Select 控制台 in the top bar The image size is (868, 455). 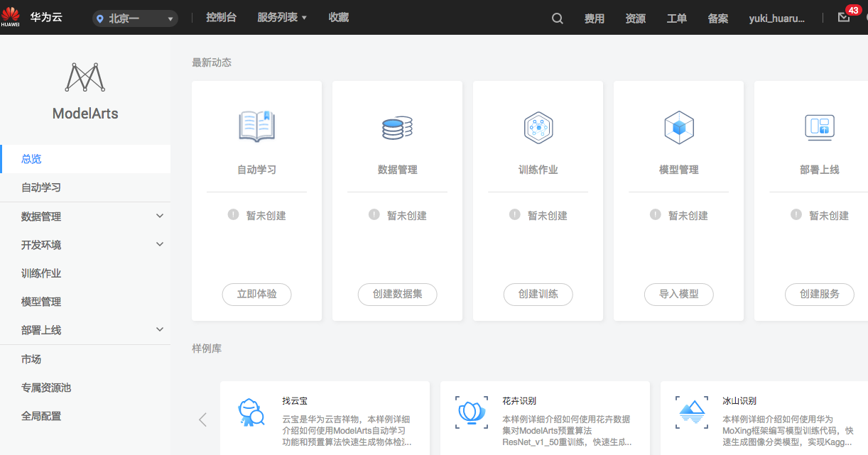[x=221, y=17]
